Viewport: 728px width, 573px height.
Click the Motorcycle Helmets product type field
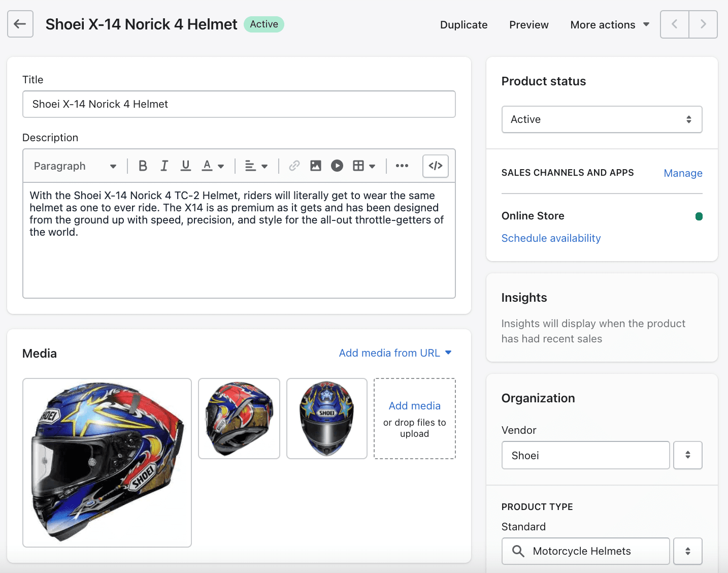coord(585,551)
